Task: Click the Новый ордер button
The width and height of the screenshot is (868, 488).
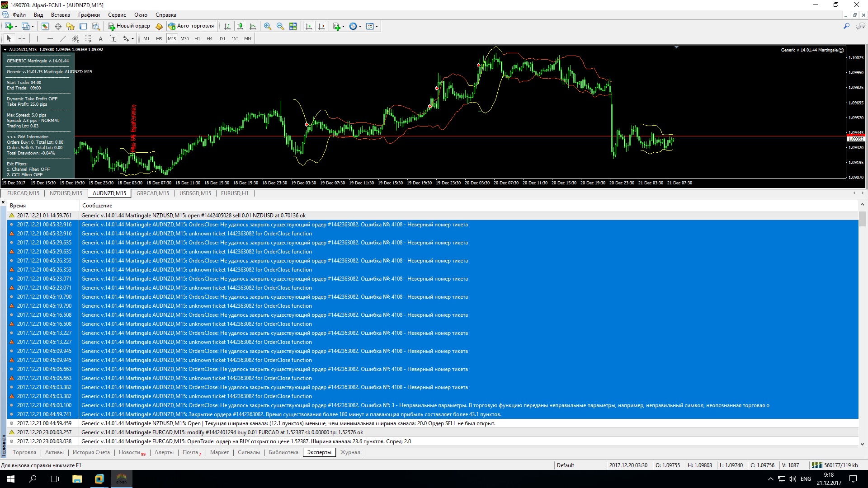Action: click(x=129, y=26)
